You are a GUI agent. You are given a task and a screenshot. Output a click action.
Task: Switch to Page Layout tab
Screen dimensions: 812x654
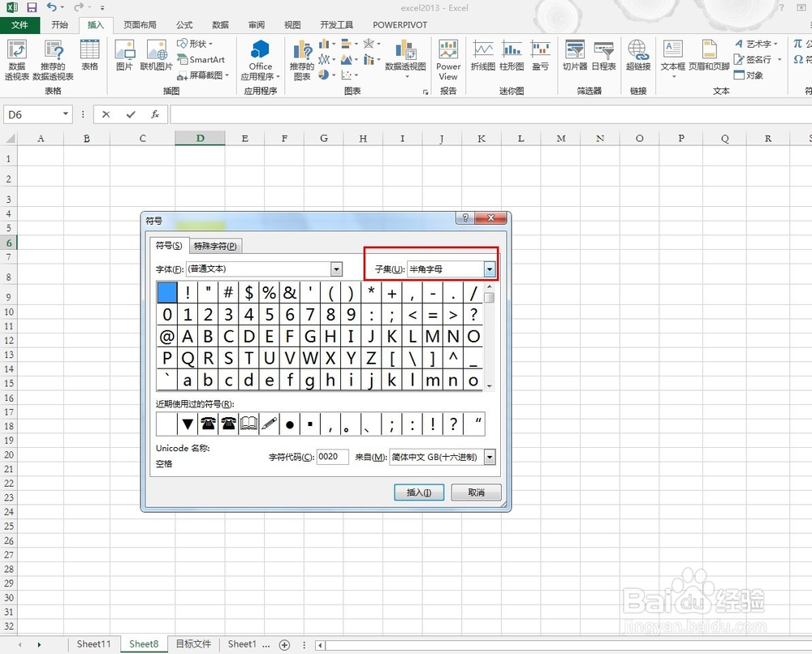click(140, 25)
